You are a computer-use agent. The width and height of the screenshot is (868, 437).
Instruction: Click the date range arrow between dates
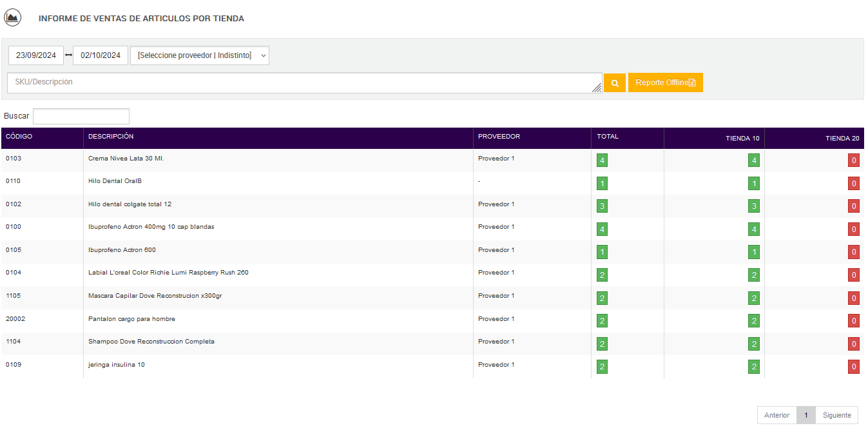69,55
